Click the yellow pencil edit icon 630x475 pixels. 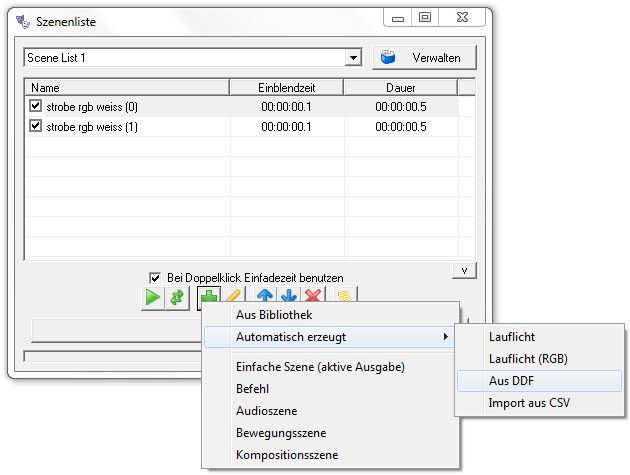[x=232, y=296]
